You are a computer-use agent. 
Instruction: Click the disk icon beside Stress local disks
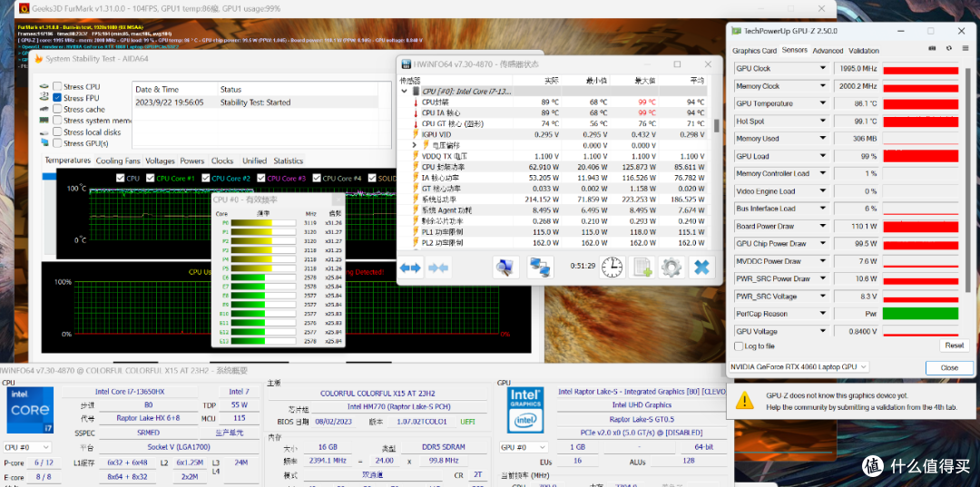click(44, 132)
